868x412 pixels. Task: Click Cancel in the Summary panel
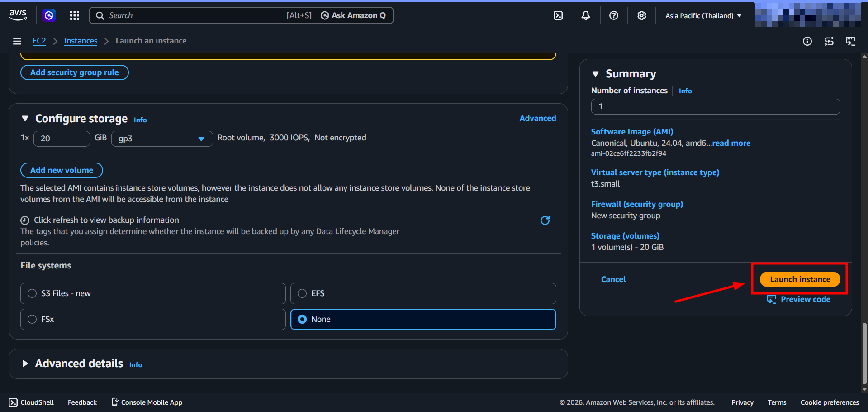(x=613, y=279)
